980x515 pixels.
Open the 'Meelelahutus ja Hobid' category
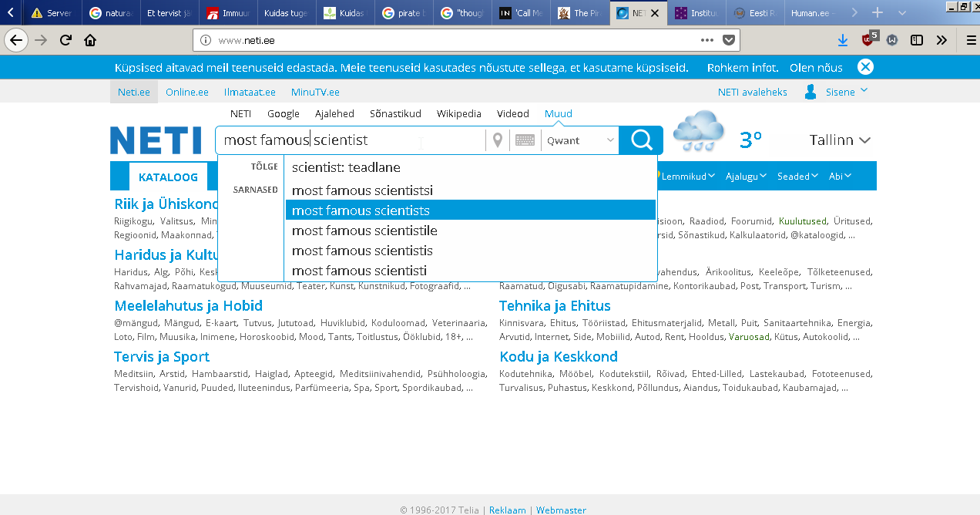coord(189,306)
